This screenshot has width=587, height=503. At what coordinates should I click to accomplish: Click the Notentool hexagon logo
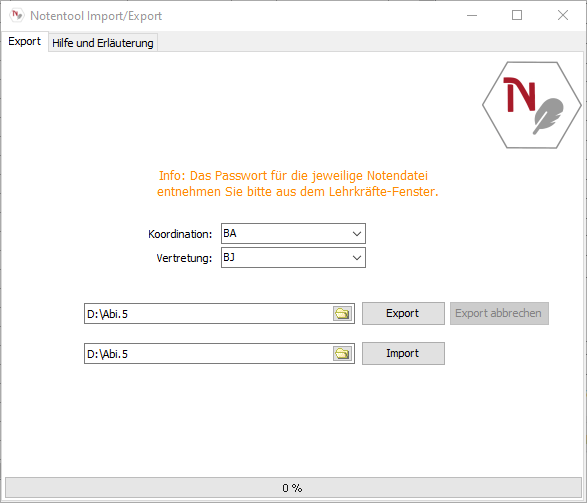(x=532, y=105)
